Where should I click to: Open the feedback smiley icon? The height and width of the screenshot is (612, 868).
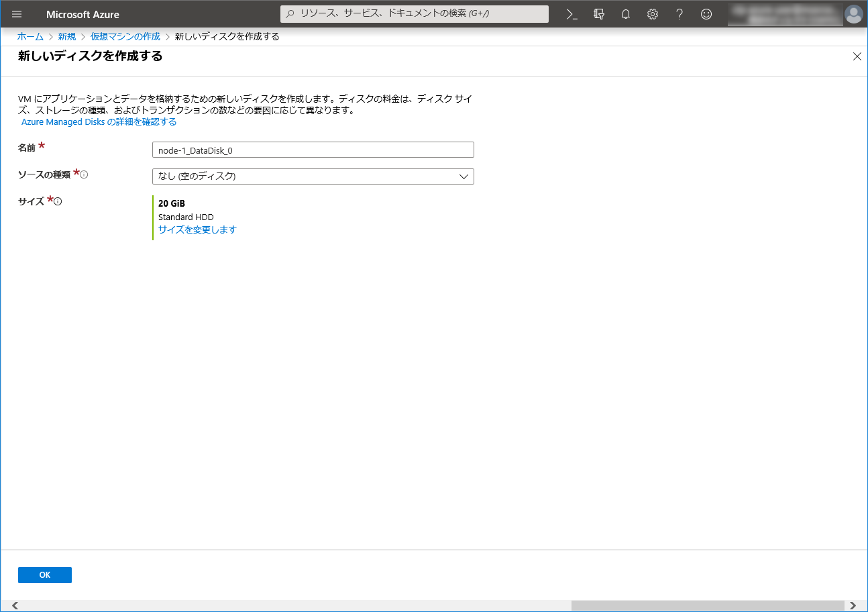pyautogui.click(x=706, y=14)
